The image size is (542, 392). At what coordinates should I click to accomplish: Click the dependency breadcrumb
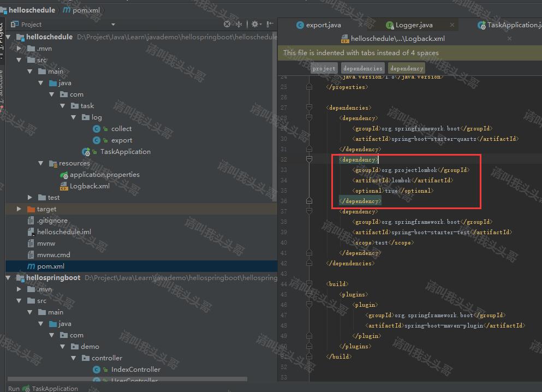click(407, 68)
